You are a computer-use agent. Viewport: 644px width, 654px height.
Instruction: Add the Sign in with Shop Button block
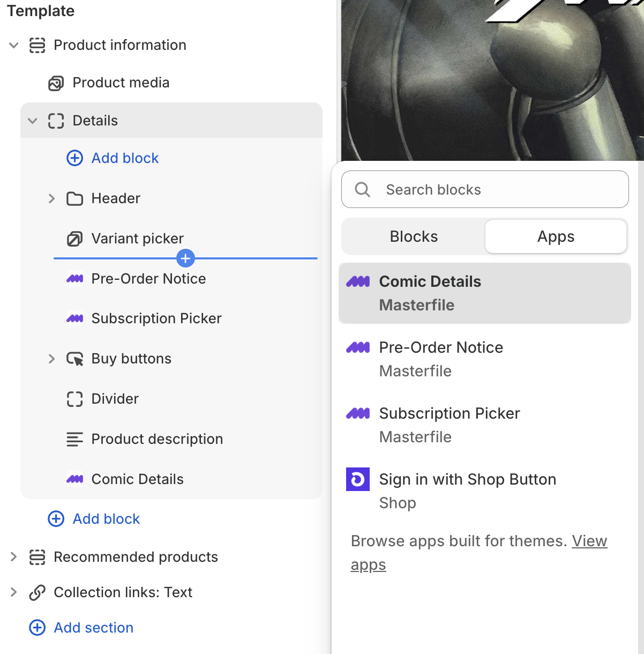click(x=485, y=491)
